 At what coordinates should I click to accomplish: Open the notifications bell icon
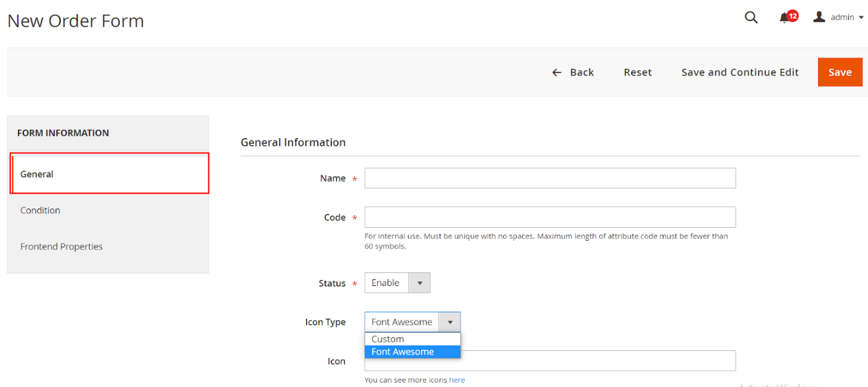[x=784, y=18]
